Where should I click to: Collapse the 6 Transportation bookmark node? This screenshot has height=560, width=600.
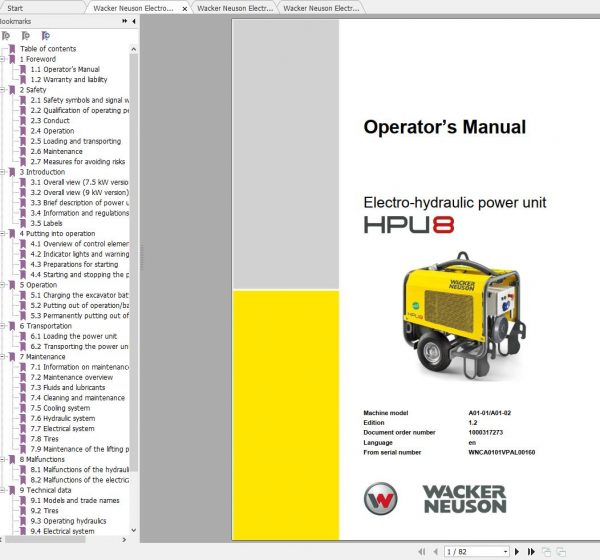[2, 326]
